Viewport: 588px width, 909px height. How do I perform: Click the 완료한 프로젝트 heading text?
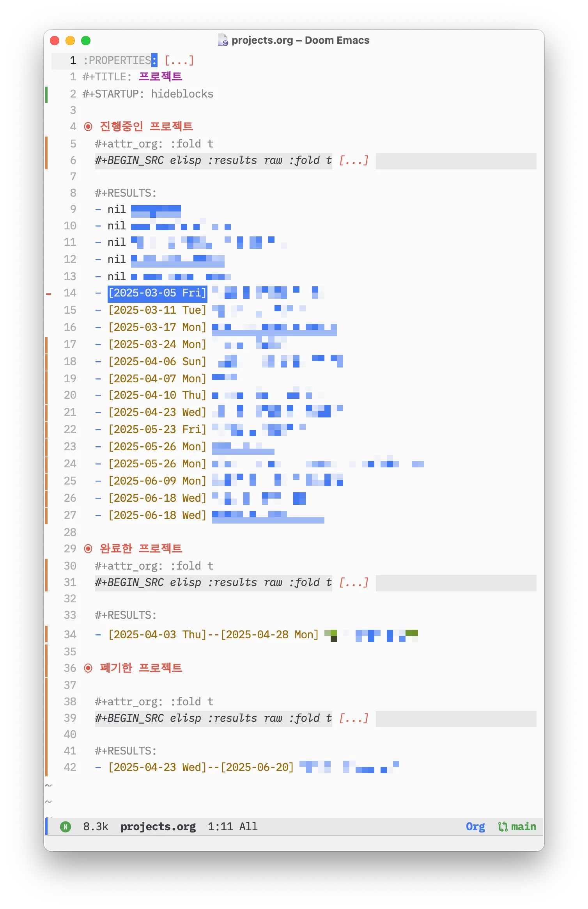[x=141, y=549]
